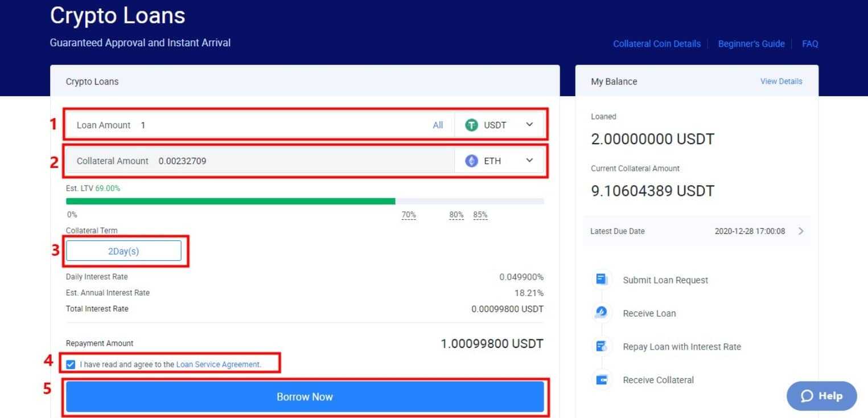Click the arrow next to Latest Due Date

(801, 231)
